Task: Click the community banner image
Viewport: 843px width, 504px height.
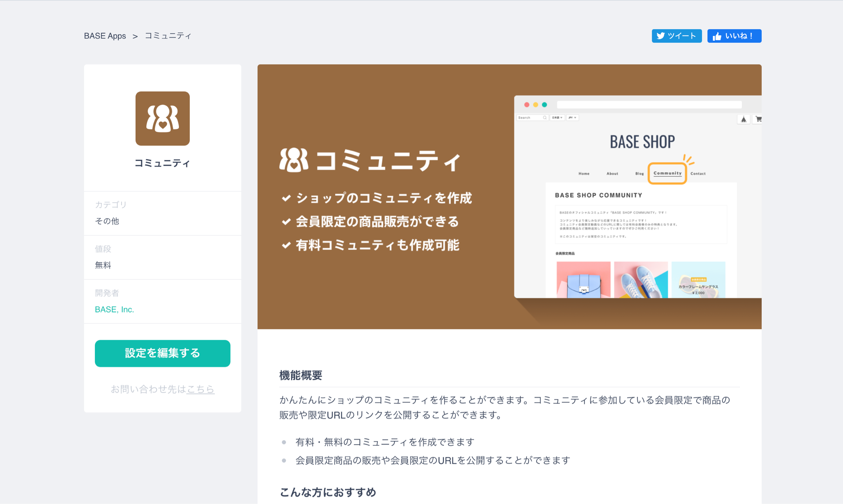Action: 509,197
